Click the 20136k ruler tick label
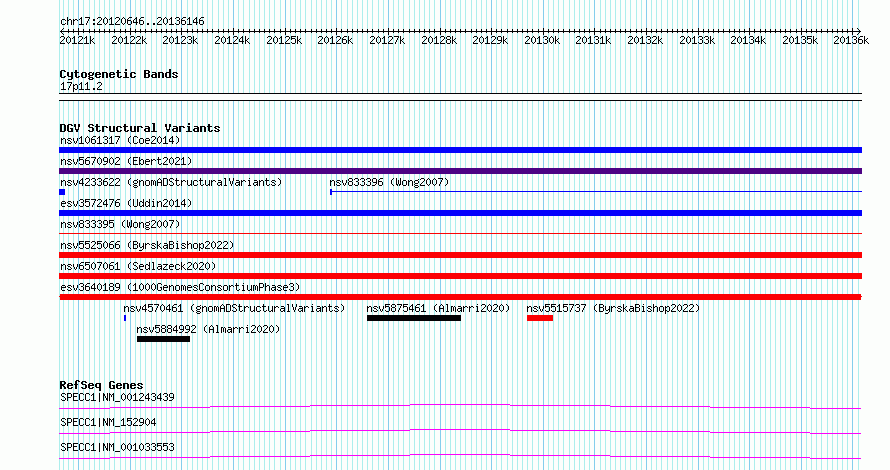 coord(851,40)
